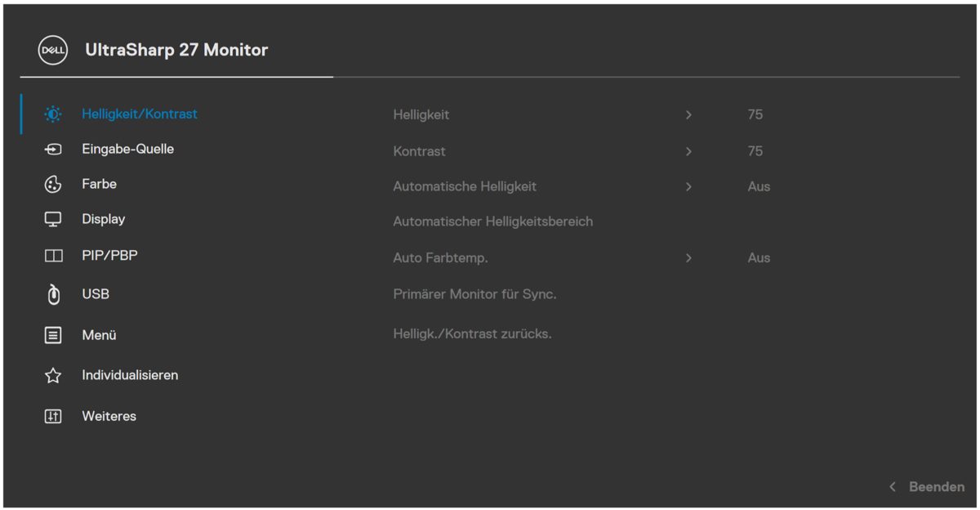980x510 pixels.
Task: Click the Helligkeit value 75
Action: click(755, 115)
